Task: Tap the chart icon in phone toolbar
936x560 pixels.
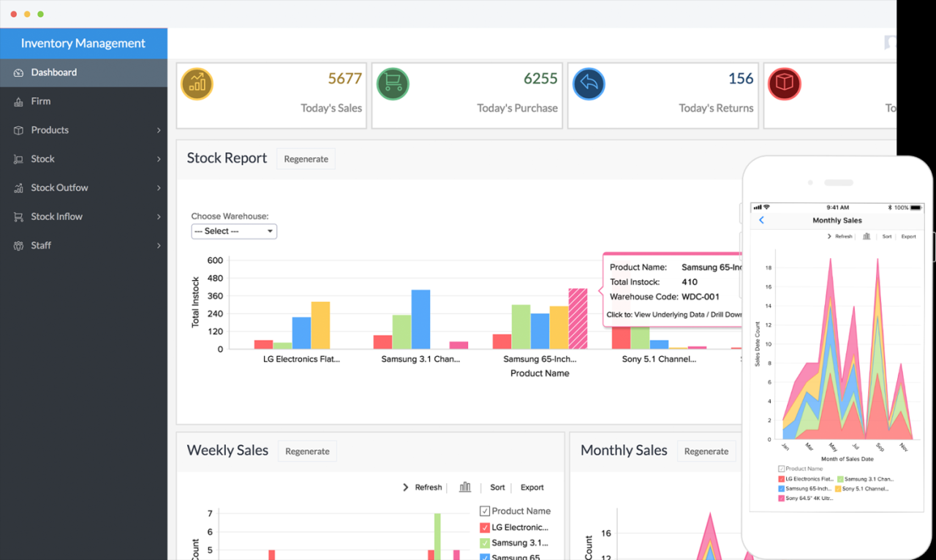Action: click(867, 237)
